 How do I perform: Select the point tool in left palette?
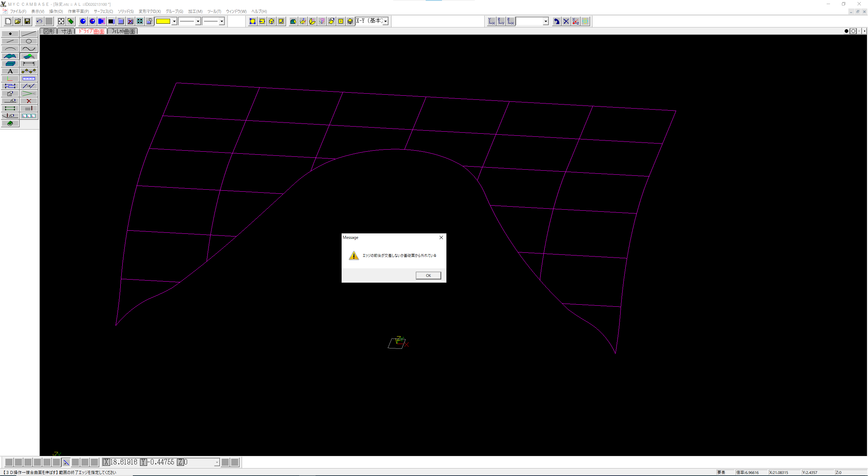[x=10, y=34]
